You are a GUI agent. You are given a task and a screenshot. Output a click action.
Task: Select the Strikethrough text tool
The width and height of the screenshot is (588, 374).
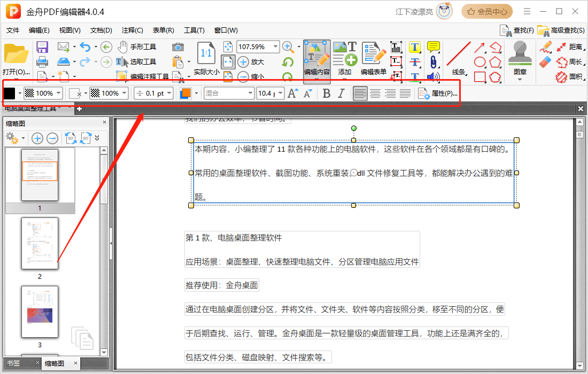[x=414, y=62]
